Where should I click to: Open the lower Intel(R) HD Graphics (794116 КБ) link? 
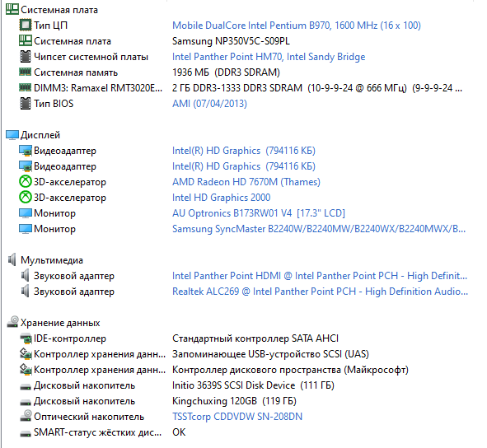pyautogui.click(x=244, y=166)
